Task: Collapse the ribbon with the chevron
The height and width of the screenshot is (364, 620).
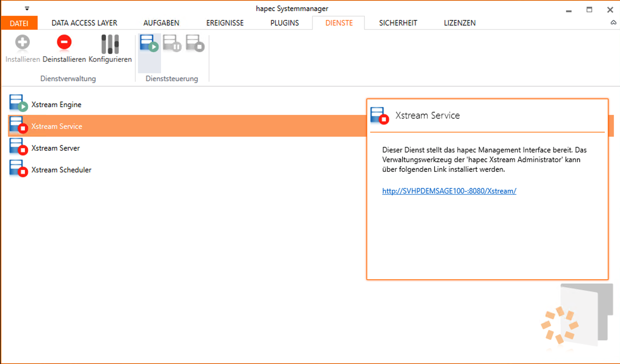Action: pyautogui.click(x=613, y=23)
